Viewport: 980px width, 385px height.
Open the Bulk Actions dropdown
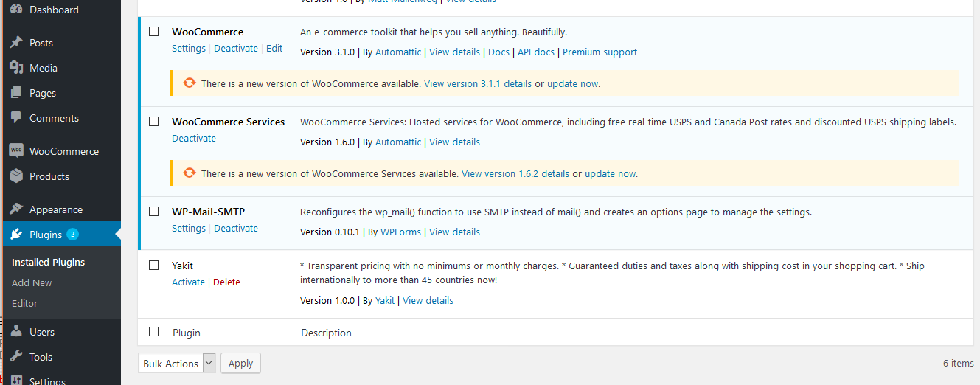coord(178,363)
